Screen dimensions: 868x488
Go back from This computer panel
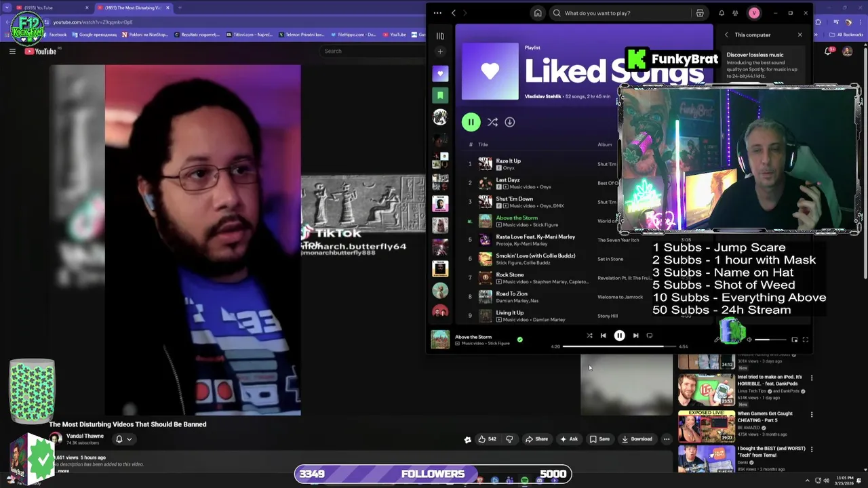click(726, 35)
